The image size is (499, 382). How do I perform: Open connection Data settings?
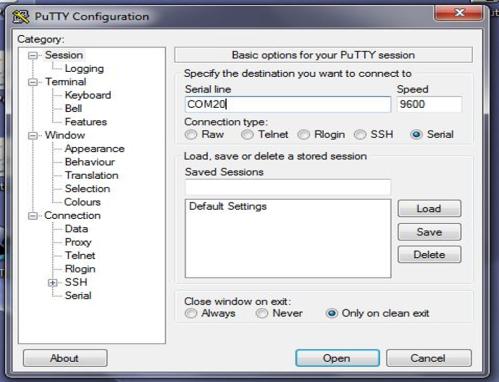click(x=77, y=229)
